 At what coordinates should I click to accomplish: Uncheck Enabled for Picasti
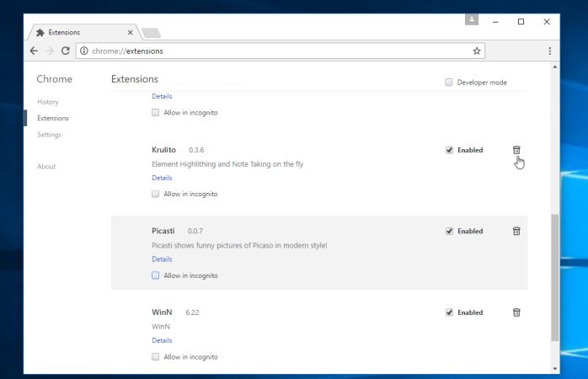449,231
